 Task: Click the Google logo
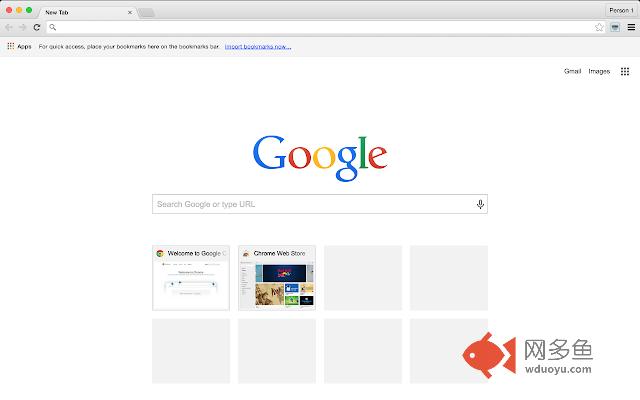pyautogui.click(x=320, y=158)
